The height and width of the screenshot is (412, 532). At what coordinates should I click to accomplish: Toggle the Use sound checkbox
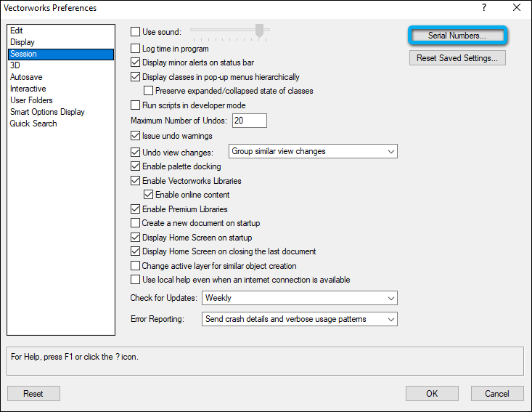pos(136,32)
